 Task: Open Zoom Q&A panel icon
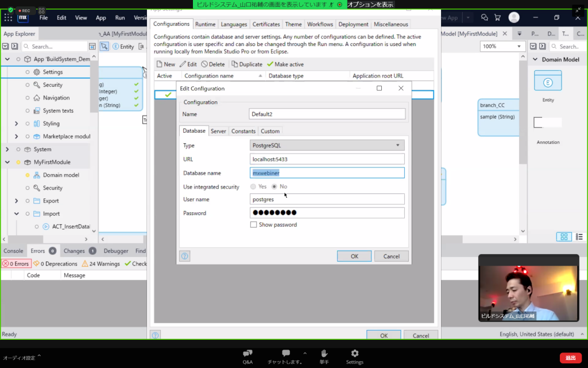point(247,353)
